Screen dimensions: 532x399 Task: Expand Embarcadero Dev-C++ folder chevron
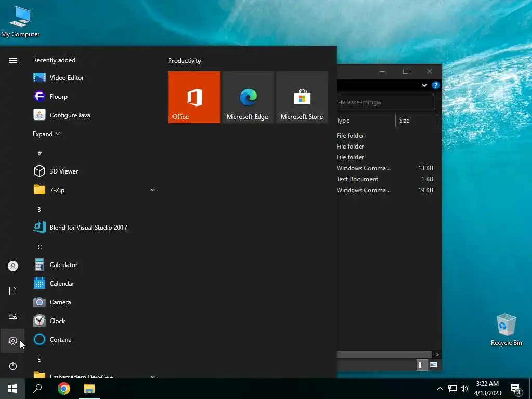pos(153,376)
